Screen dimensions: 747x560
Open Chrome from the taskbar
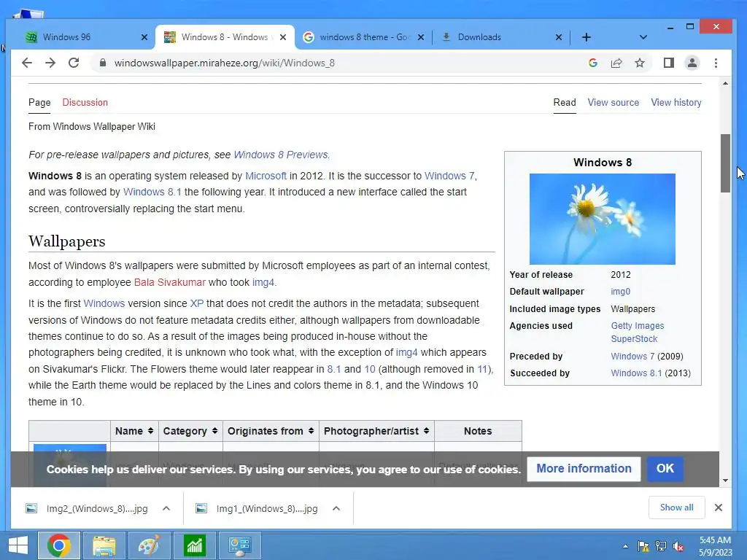click(x=59, y=545)
